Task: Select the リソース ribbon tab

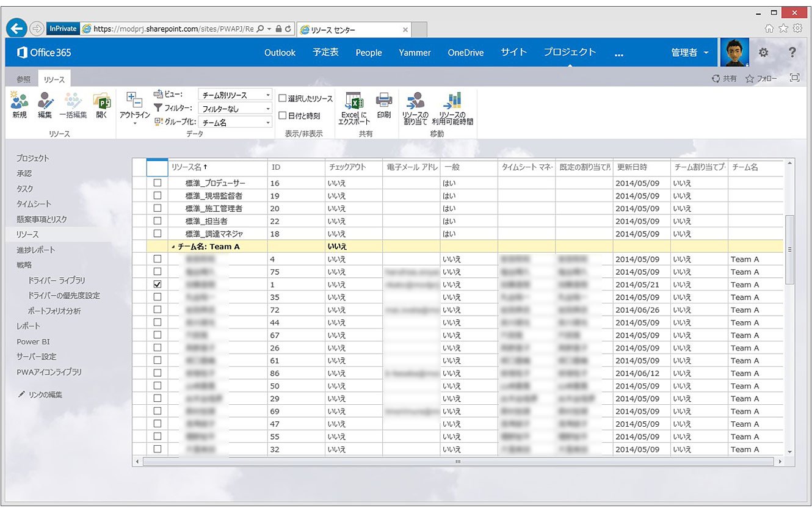Action: pos(54,79)
